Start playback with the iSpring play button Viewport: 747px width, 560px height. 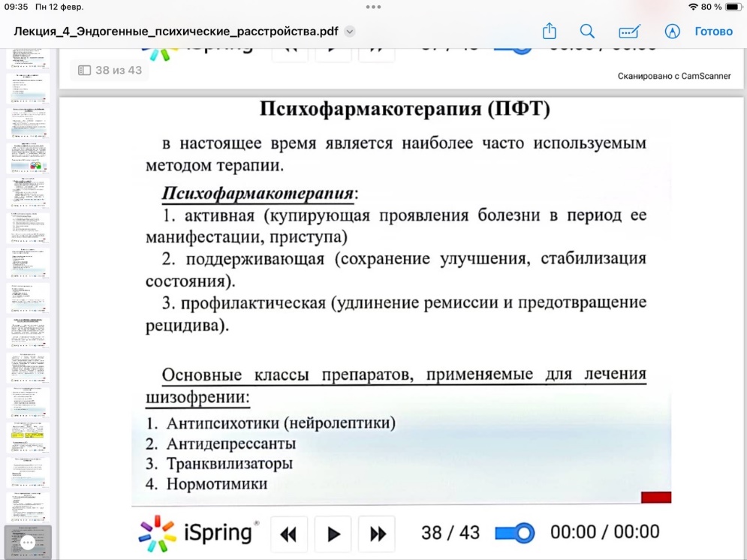333,534
